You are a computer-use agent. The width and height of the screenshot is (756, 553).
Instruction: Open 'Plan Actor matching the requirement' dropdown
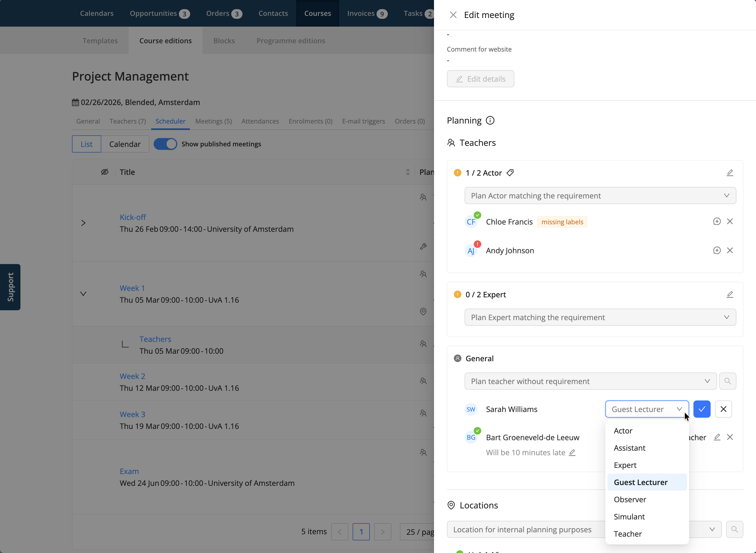[x=600, y=196]
